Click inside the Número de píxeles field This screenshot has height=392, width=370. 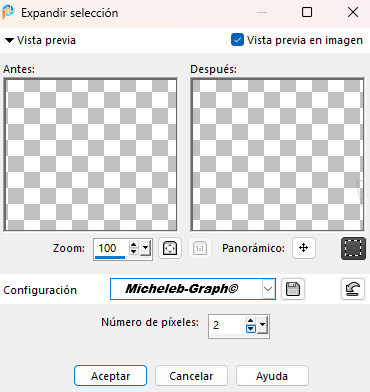(228, 325)
